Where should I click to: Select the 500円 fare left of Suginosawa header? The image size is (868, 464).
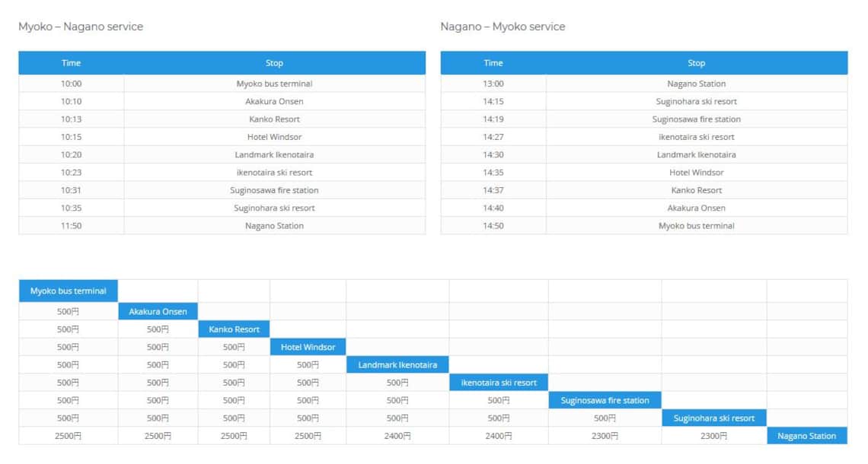point(499,400)
